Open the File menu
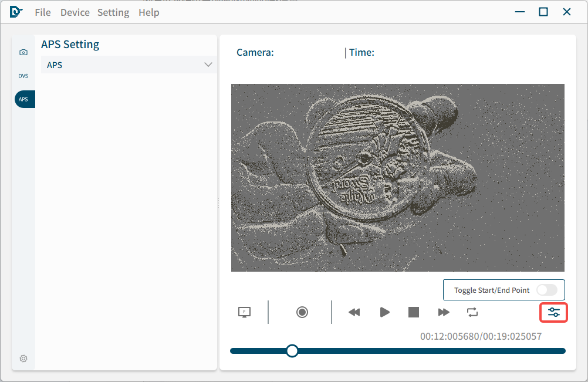This screenshot has height=382, width=588. coord(43,12)
